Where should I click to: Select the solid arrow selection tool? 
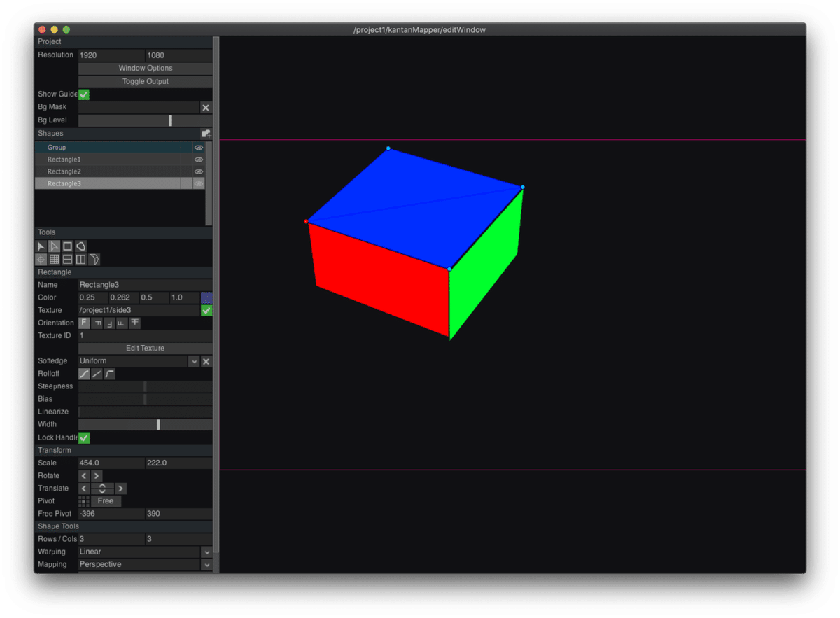pos(41,246)
